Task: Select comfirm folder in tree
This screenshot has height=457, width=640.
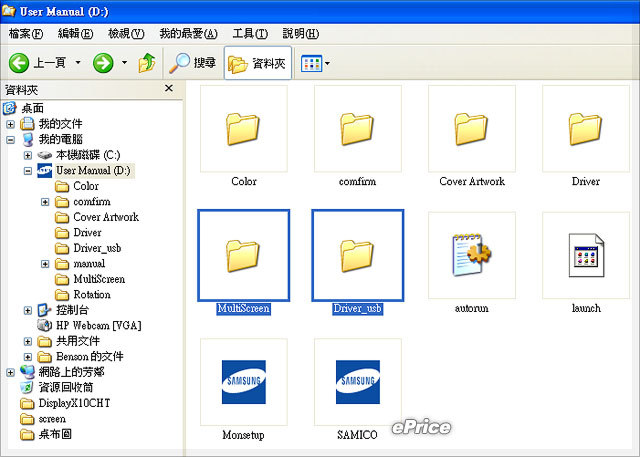Action: (x=92, y=201)
